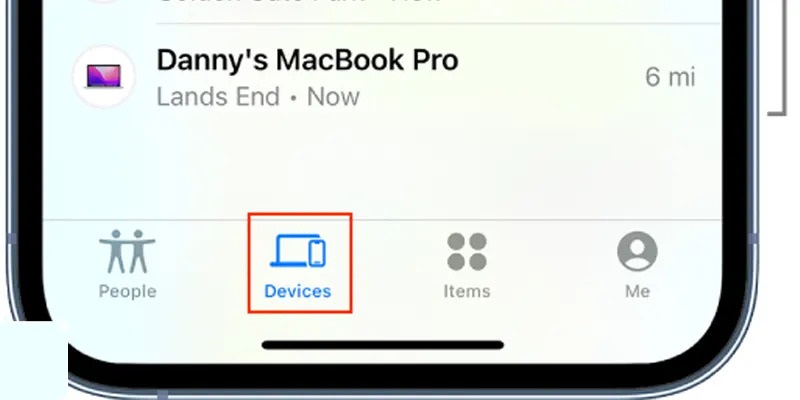Click the 'Items' tab label

point(467,291)
